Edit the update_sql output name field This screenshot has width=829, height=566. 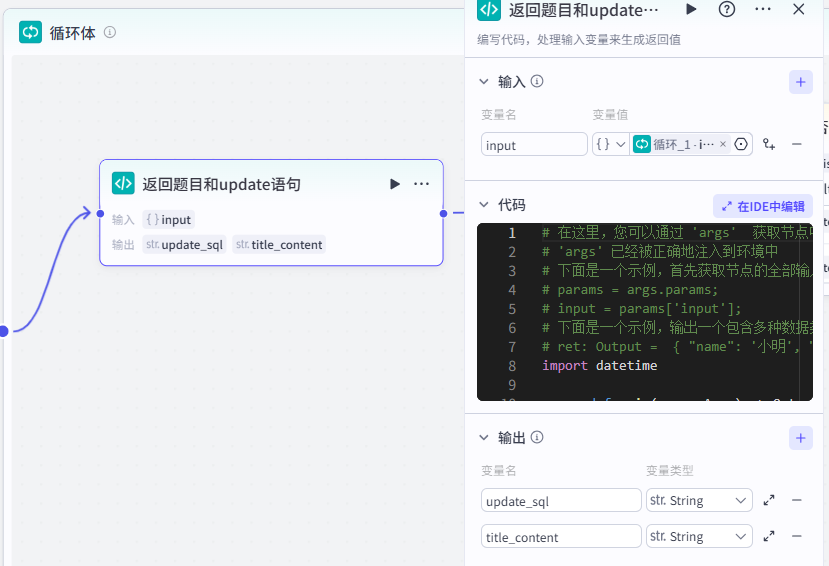coord(561,500)
